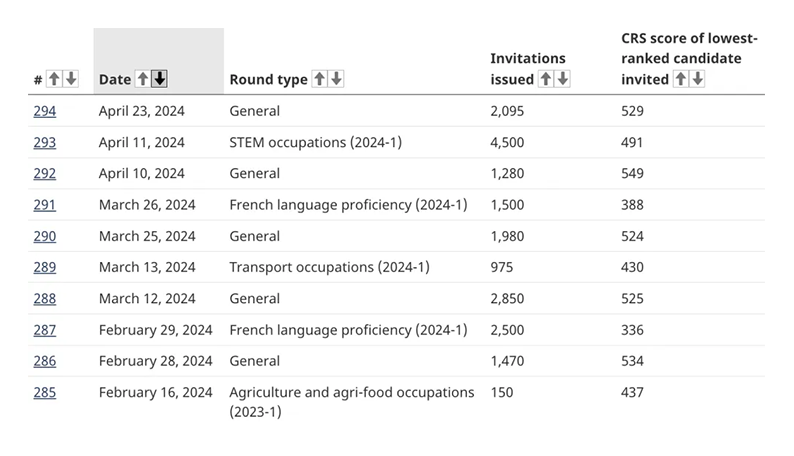Click round 290 link
Viewport: 794px width, 456px height.
(x=44, y=236)
